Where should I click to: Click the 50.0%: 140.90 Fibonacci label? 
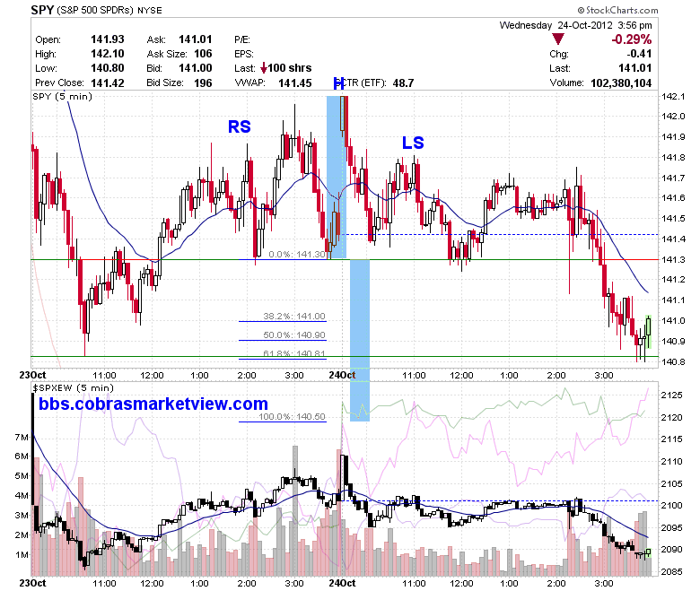point(294,335)
